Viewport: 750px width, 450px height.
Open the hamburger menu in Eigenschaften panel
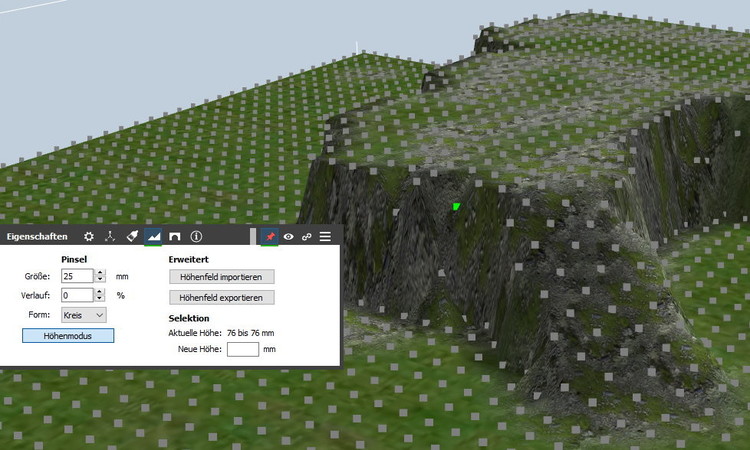pyautogui.click(x=325, y=236)
